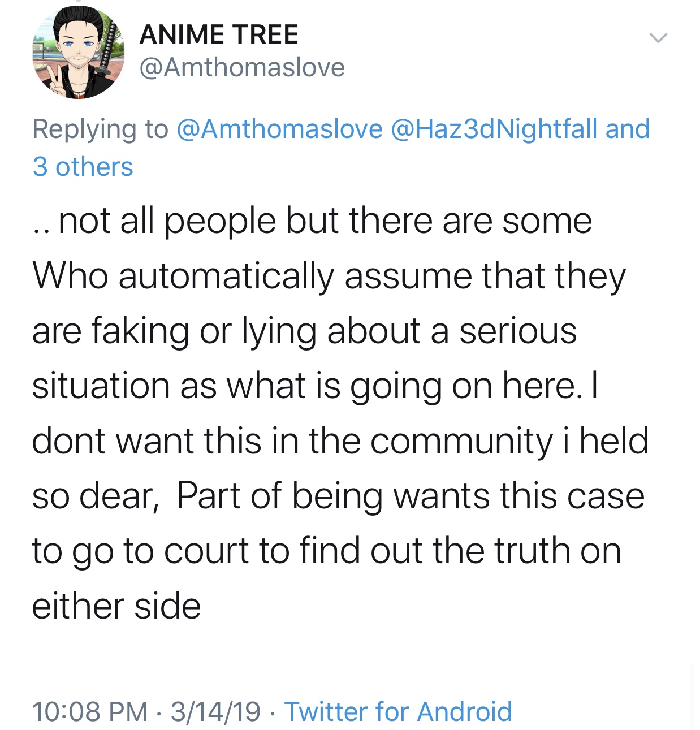The width and height of the screenshot is (700, 730).
Task: Tap the word 'automatically' in tweet
Action: coord(226,277)
